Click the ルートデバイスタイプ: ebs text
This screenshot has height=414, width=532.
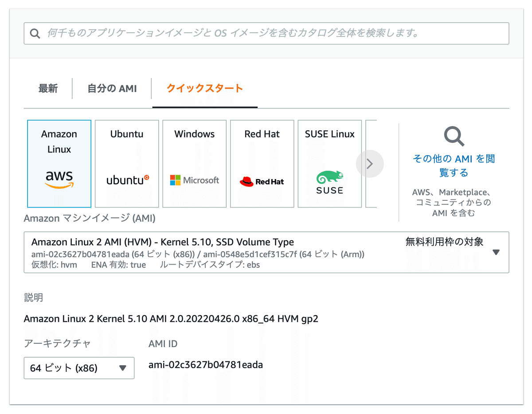coord(210,265)
